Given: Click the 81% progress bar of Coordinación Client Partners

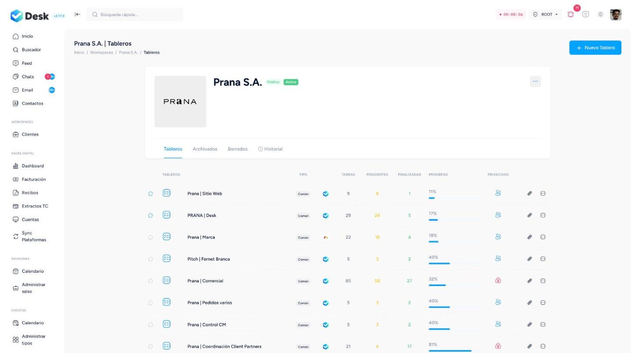Looking at the screenshot, I should point(454,351).
